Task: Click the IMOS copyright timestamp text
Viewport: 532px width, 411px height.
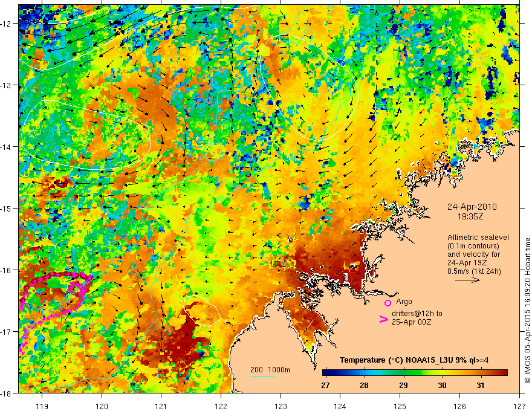Action: click(x=527, y=310)
